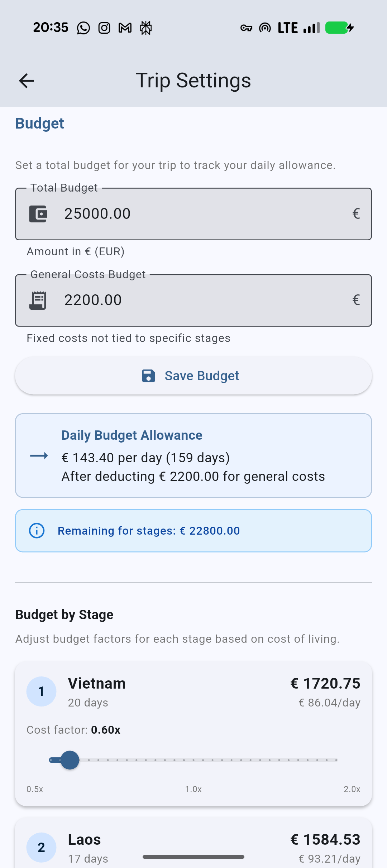387x868 pixels.
Task: Click the receipt icon in General Costs field
Action: coord(38,300)
